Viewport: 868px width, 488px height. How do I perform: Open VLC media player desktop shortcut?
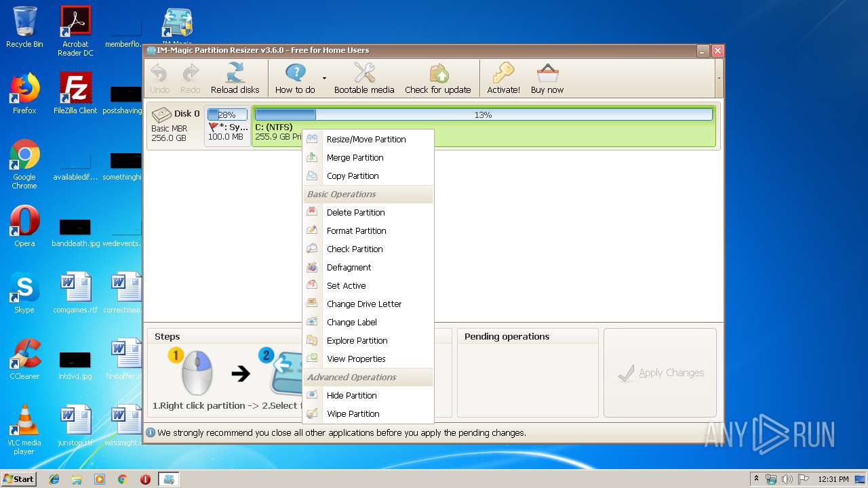click(x=24, y=430)
